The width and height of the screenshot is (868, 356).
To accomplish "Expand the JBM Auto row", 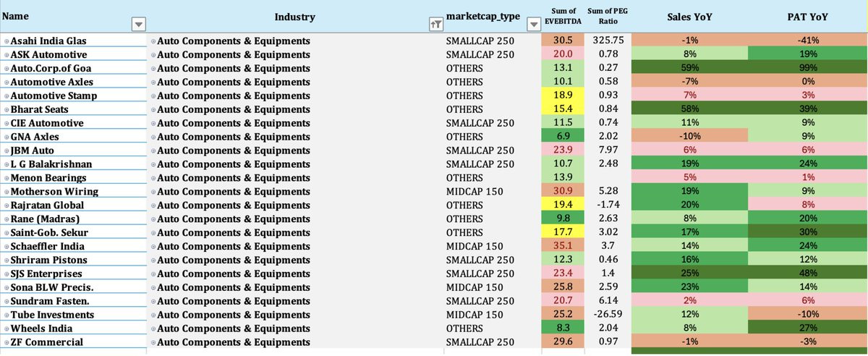I will 7,151.
